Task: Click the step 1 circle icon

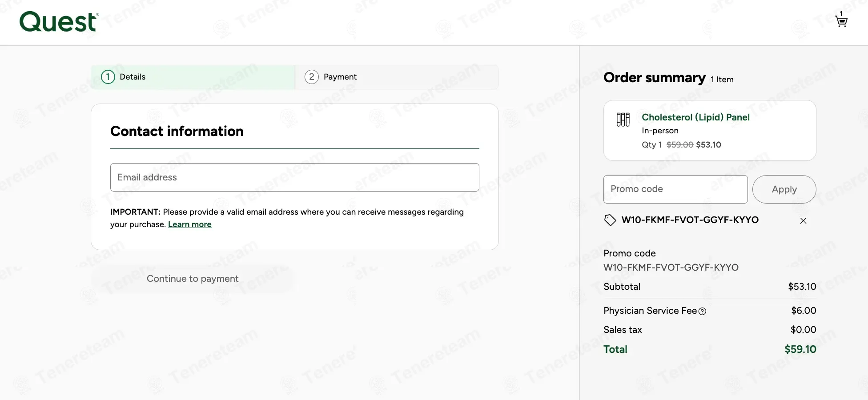Action: click(108, 77)
